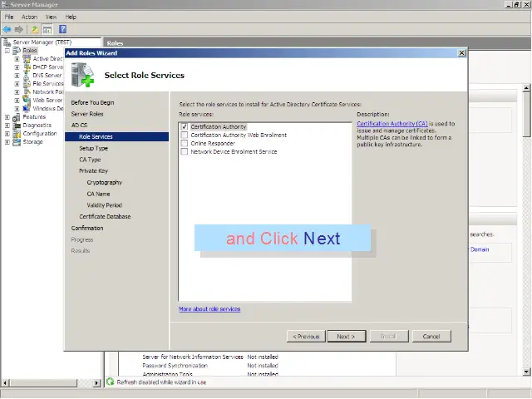Screen dimensions: 532x399
Task: Open the File menu
Action: 9,17
